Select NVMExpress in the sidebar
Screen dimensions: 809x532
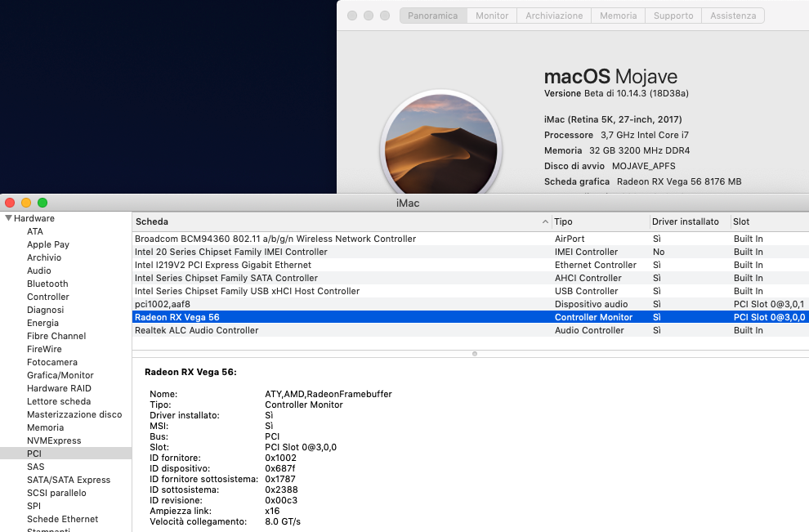[x=54, y=440]
